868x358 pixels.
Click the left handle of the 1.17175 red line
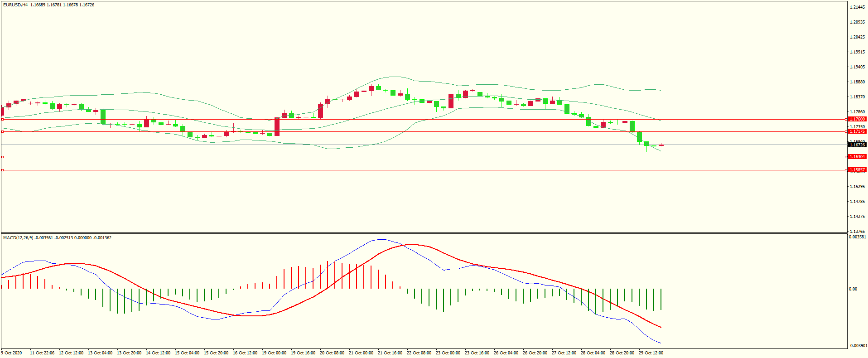[x=2, y=131]
